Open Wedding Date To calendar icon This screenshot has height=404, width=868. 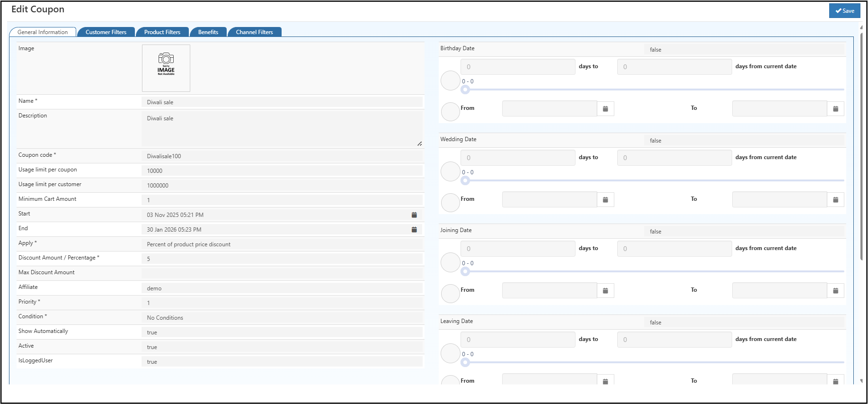[x=835, y=200]
